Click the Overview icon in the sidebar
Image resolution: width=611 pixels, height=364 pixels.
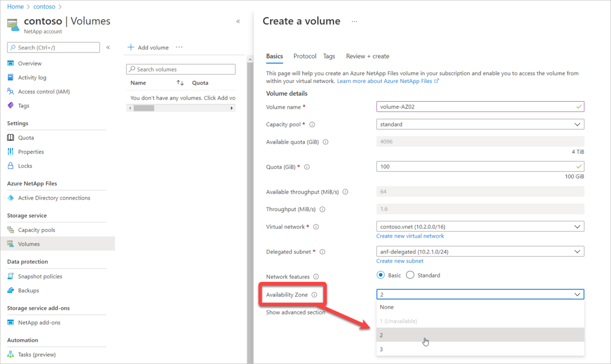coord(11,64)
